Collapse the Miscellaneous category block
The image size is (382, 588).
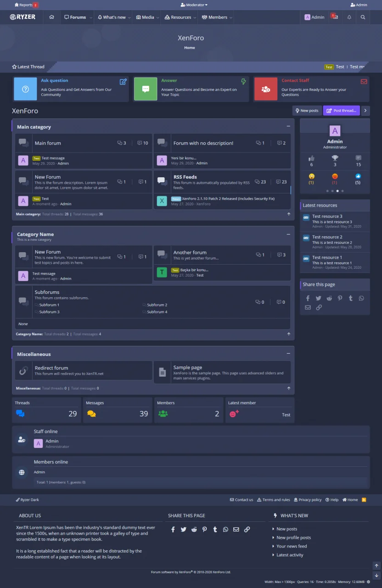288,354
